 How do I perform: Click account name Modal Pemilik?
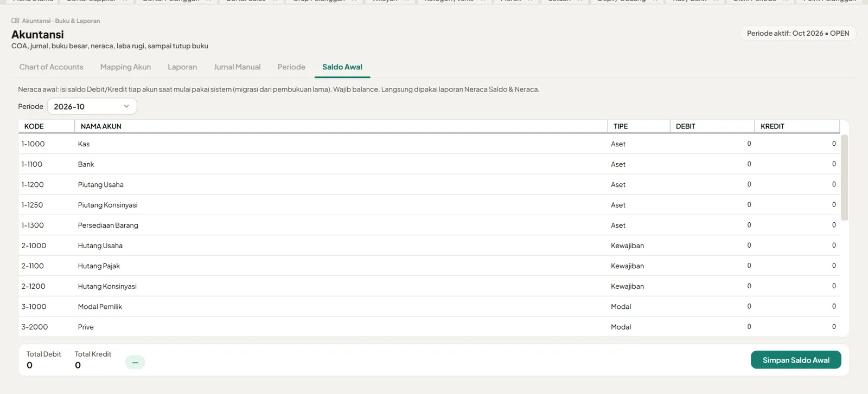tap(100, 307)
